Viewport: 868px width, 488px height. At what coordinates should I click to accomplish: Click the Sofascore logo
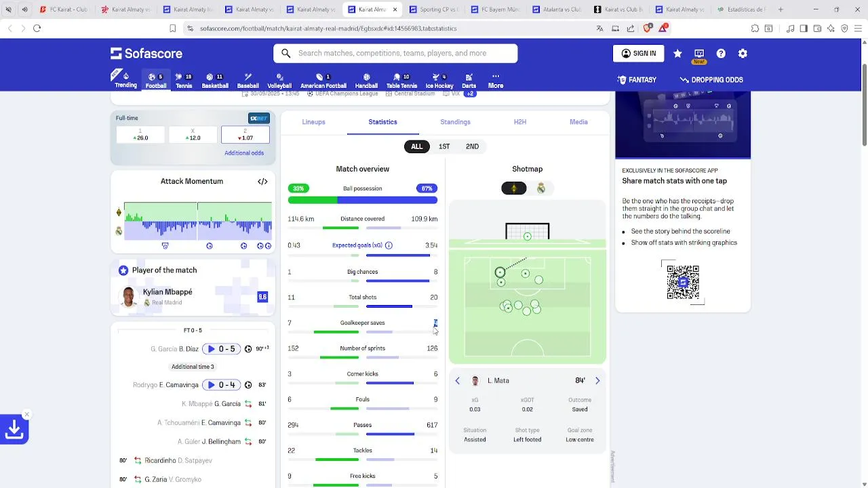coord(146,54)
